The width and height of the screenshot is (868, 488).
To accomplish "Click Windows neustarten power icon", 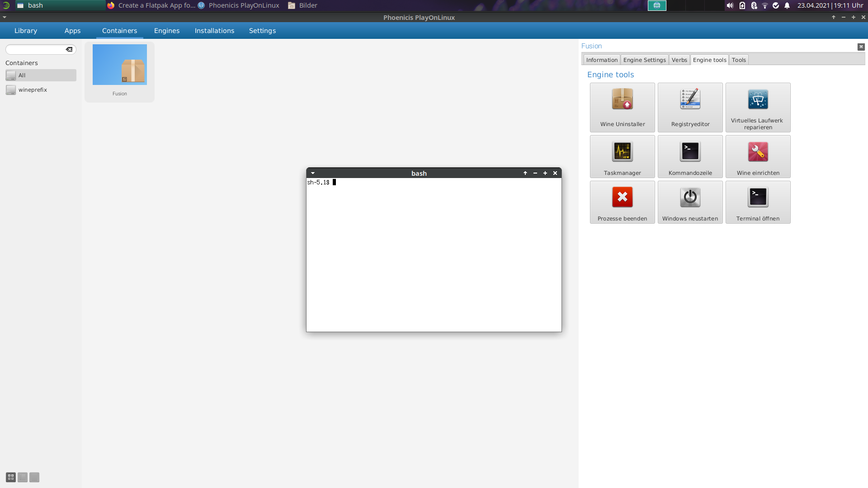I will 690,197.
